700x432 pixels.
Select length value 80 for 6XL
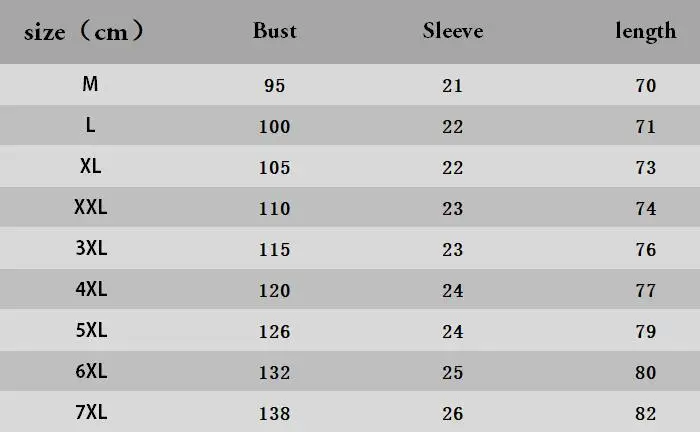pyautogui.click(x=646, y=373)
